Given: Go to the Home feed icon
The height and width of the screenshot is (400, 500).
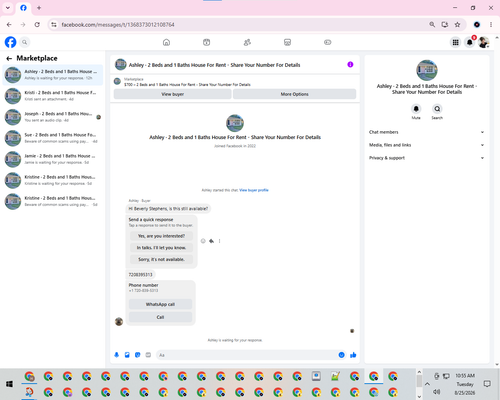Looking at the screenshot, I should pyautogui.click(x=166, y=42).
